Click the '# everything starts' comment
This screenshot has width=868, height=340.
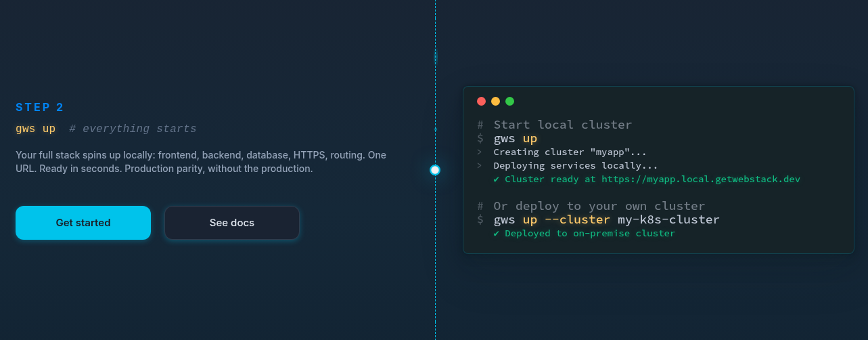(133, 129)
